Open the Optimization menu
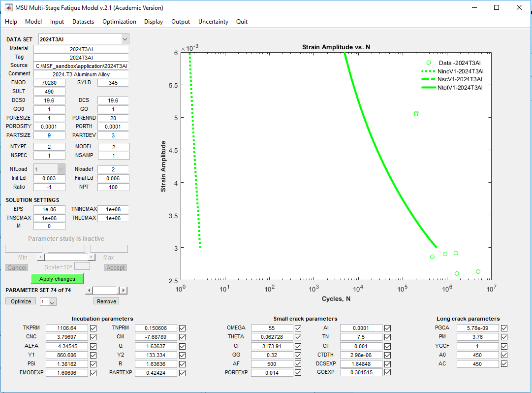Viewport: 532px width, 393px height. point(119,22)
